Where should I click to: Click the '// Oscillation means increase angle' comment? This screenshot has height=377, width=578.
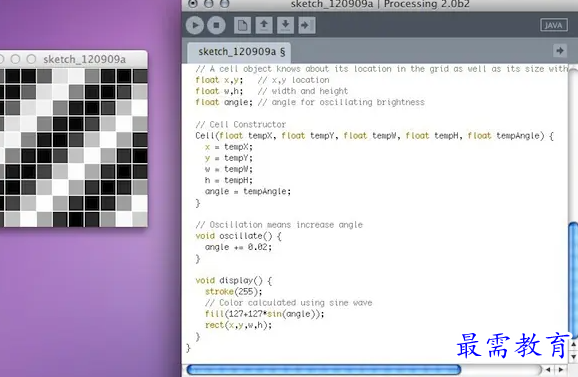point(279,225)
